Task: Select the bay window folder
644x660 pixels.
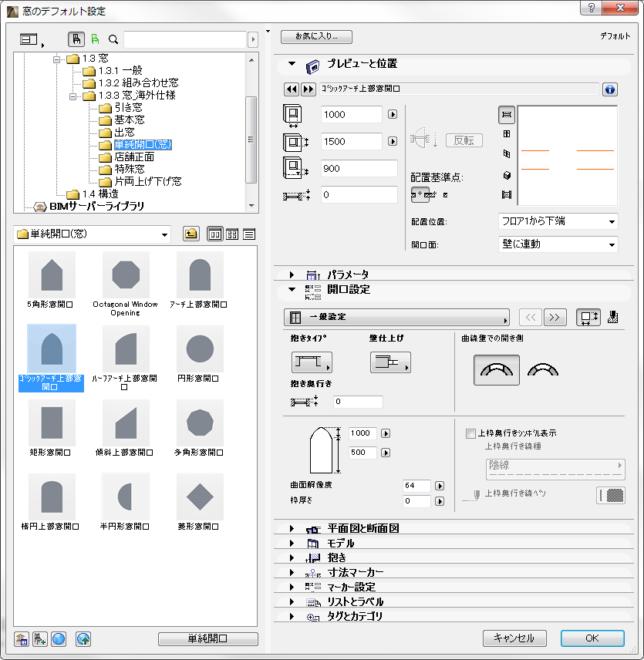Action: coord(125,132)
